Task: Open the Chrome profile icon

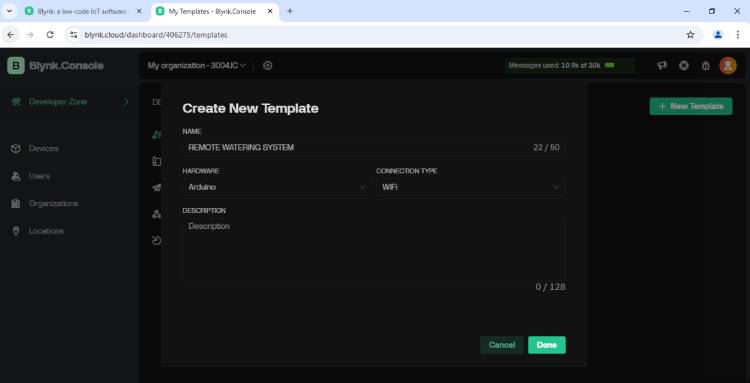Action: (718, 34)
